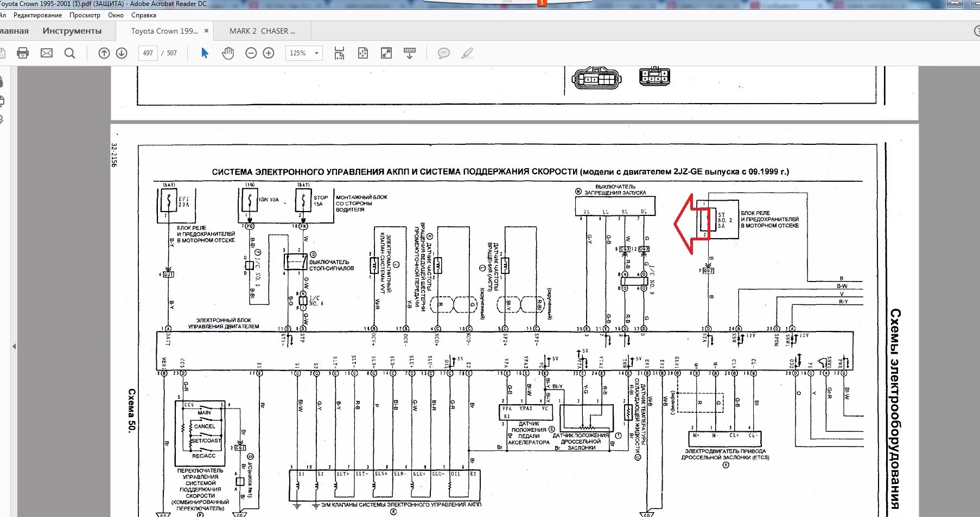Open the Окно menu

[116, 15]
